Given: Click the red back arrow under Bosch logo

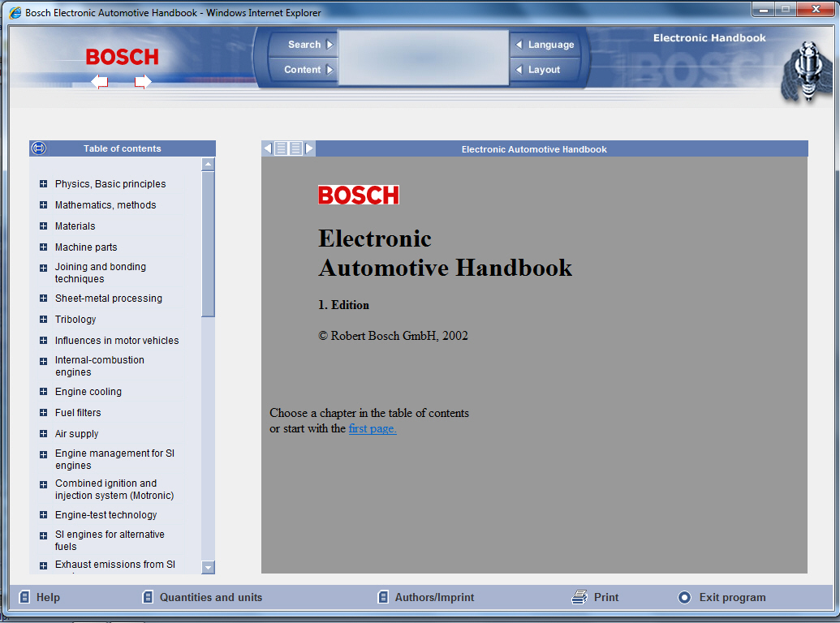Looking at the screenshot, I should (100, 81).
